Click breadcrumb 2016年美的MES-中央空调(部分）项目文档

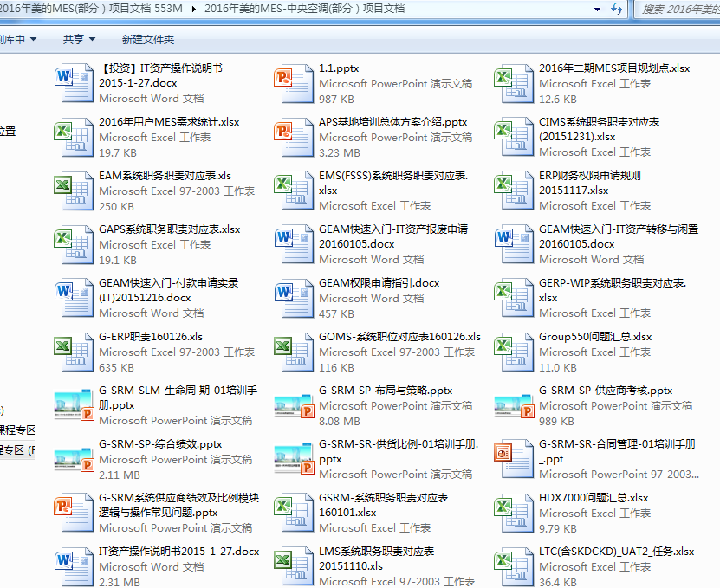point(304,9)
